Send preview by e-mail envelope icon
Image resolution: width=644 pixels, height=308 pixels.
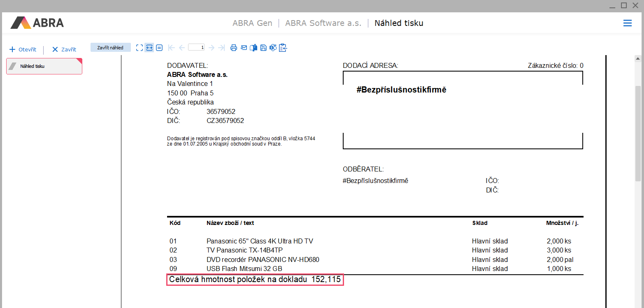(244, 48)
